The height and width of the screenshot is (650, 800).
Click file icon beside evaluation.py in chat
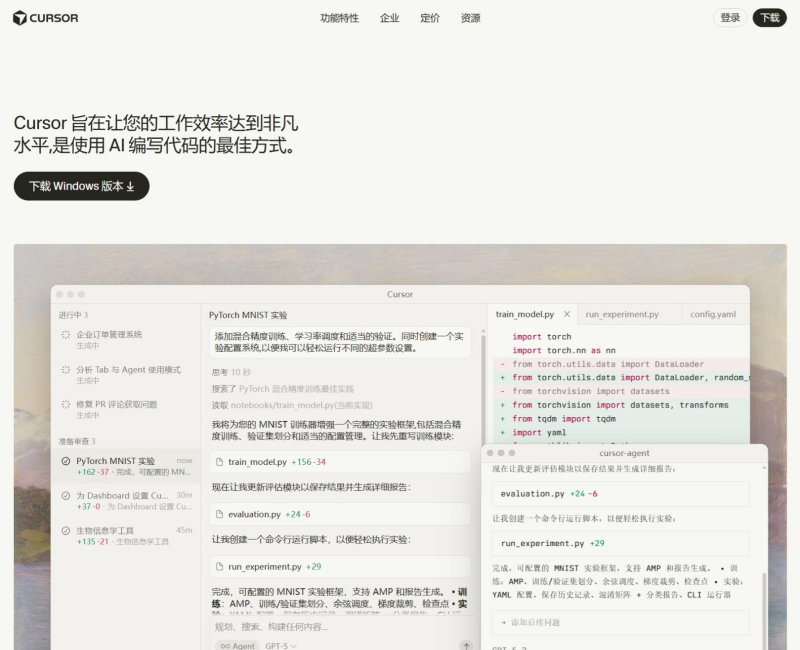pos(220,514)
